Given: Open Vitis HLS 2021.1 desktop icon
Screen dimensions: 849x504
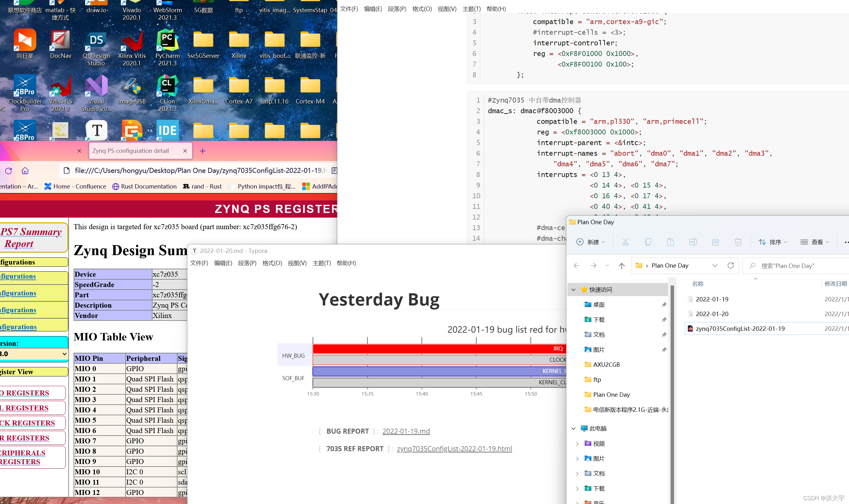Looking at the screenshot, I should click(x=60, y=93).
